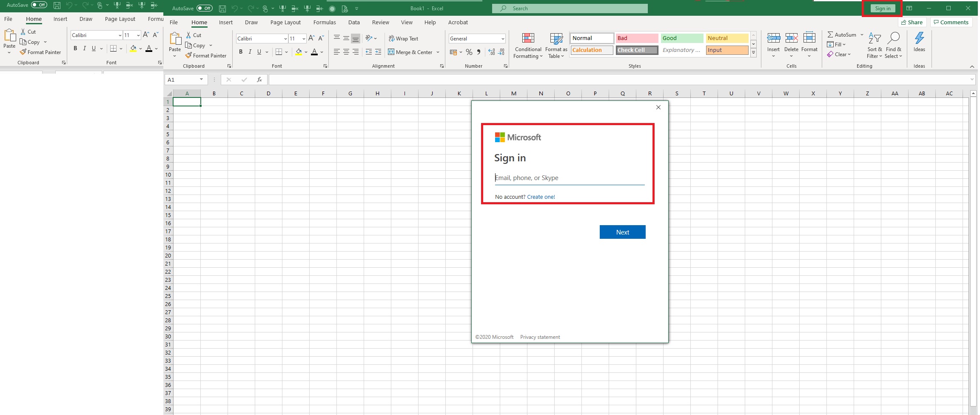Open the File menu in Book1 window
Image resolution: width=980 pixels, height=415 pixels.
pos(174,23)
